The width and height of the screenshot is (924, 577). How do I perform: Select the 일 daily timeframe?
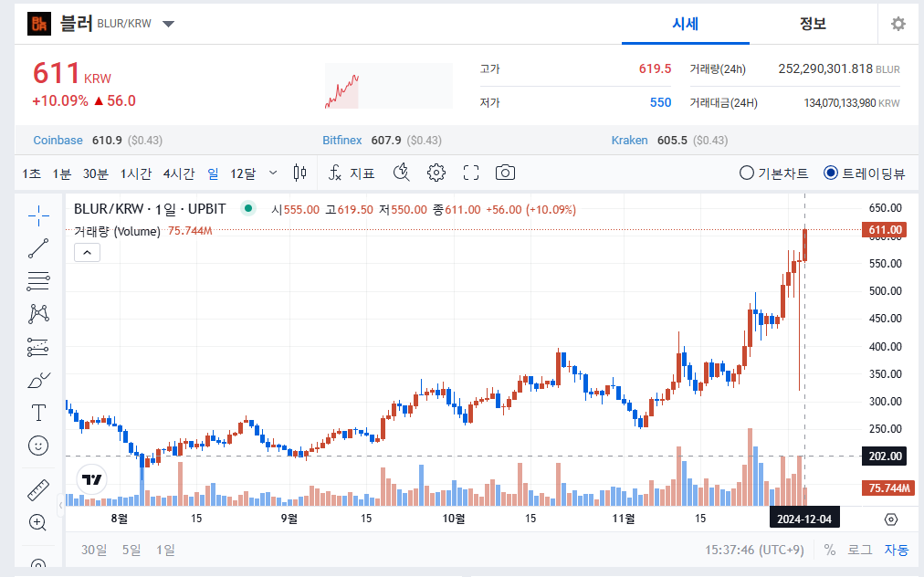tap(213, 173)
